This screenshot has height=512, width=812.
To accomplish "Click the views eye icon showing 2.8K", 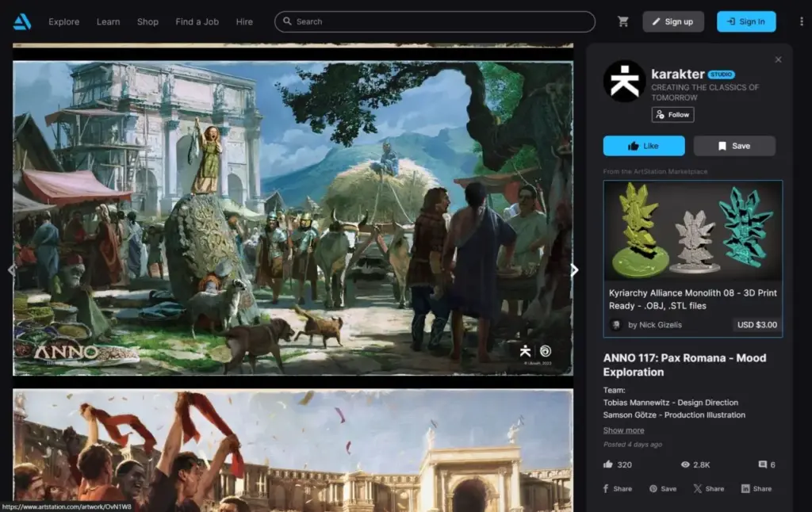I will 685,465.
